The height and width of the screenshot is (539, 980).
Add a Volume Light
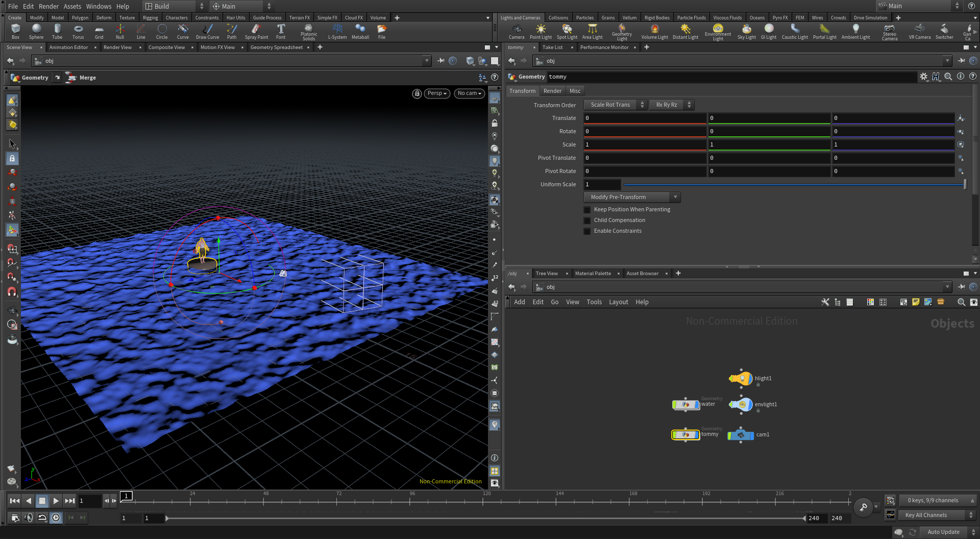click(x=654, y=31)
